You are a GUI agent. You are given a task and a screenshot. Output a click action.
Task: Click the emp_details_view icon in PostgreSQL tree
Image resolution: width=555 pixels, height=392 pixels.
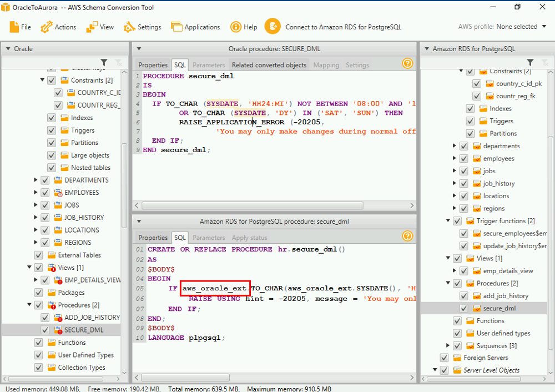click(477, 271)
